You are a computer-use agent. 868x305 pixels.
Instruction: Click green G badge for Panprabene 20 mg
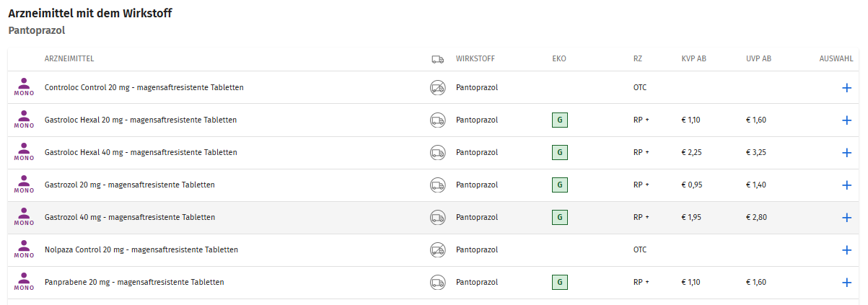click(559, 283)
